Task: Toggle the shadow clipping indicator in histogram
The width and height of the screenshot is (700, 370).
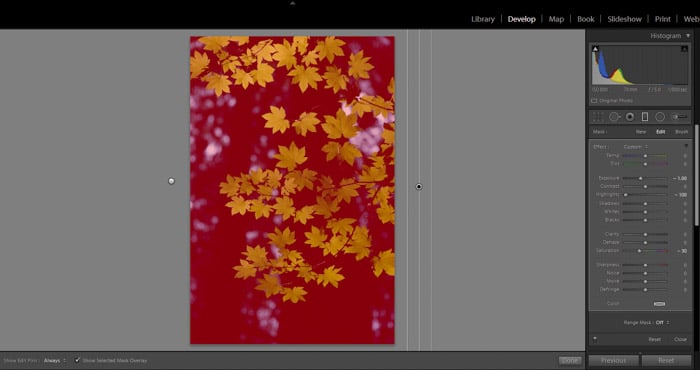Action: coord(596,49)
